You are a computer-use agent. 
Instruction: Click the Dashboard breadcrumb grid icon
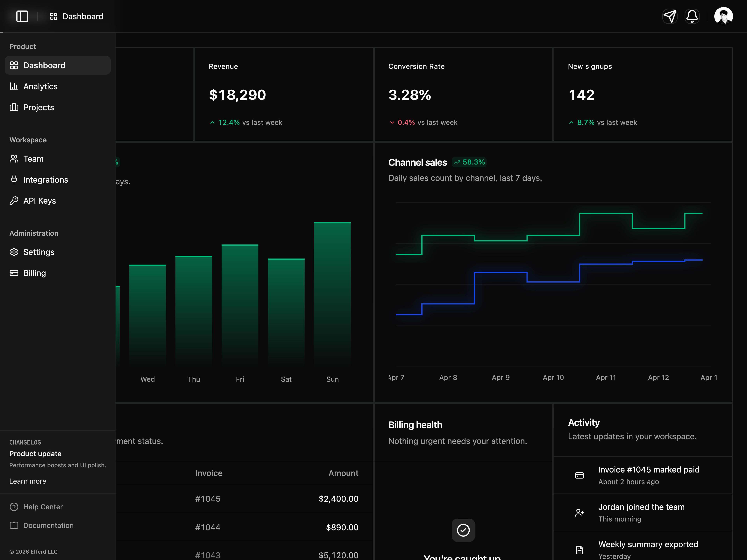[x=53, y=16]
